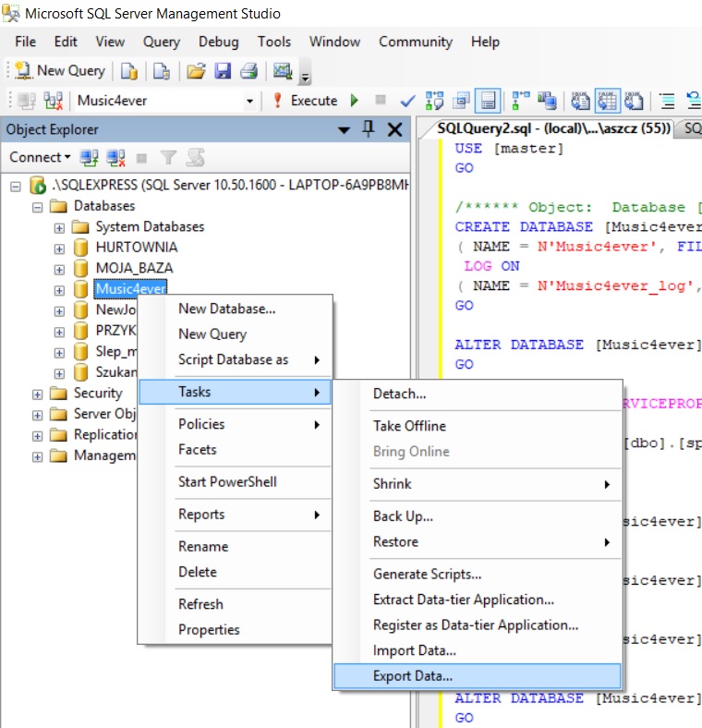Click the green Debug play arrow
This screenshot has height=728, width=702.
[x=354, y=101]
